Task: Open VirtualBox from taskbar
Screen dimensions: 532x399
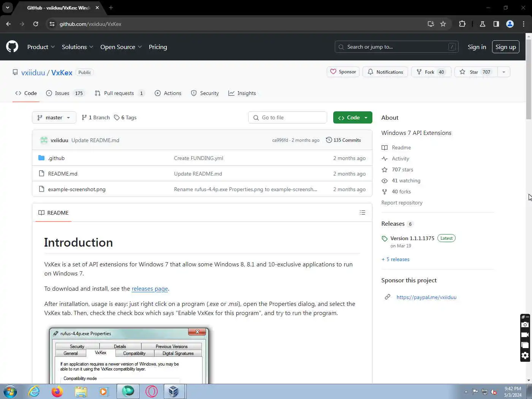Action: point(174,391)
